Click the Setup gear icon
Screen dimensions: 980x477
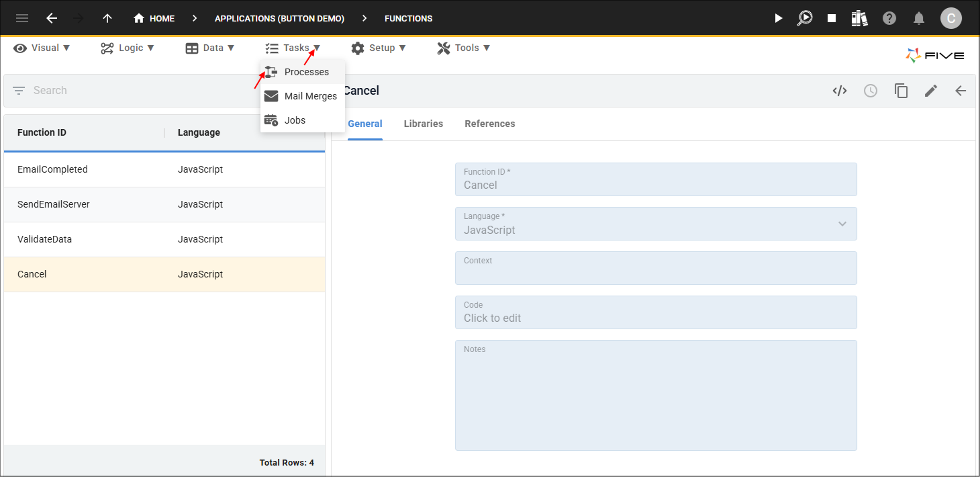click(x=358, y=48)
